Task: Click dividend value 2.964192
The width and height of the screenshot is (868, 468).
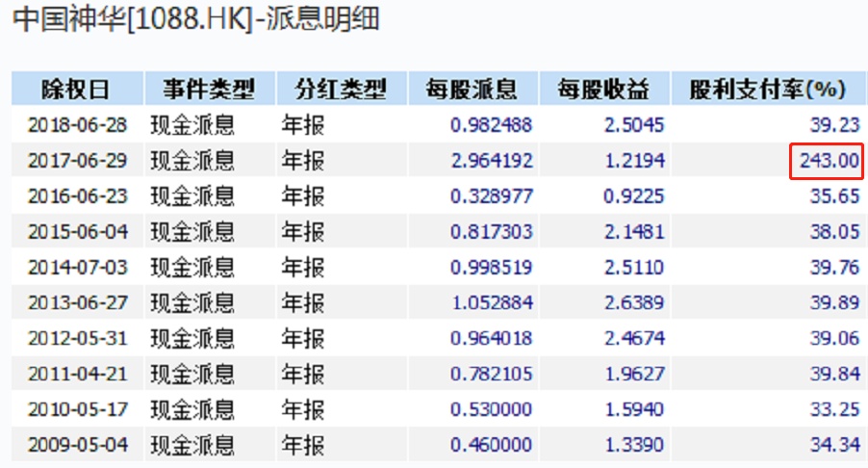Action: tap(492, 160)
